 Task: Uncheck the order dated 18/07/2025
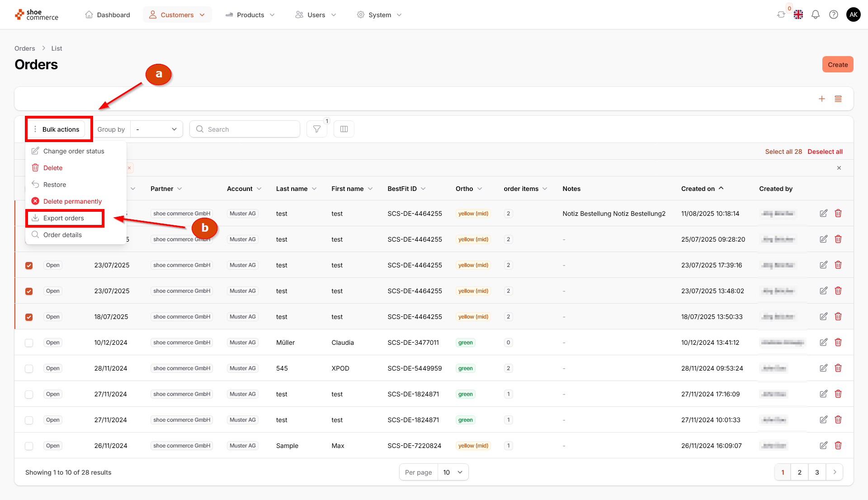[29, 317]
